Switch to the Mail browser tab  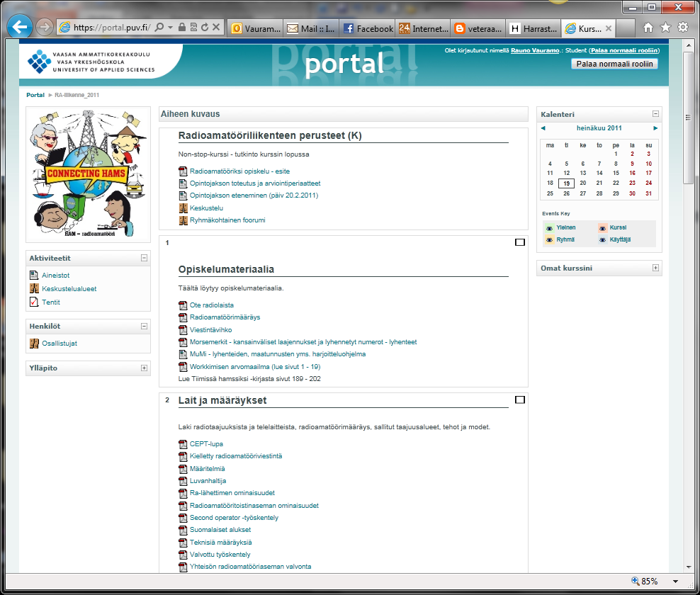coord(311,28)
